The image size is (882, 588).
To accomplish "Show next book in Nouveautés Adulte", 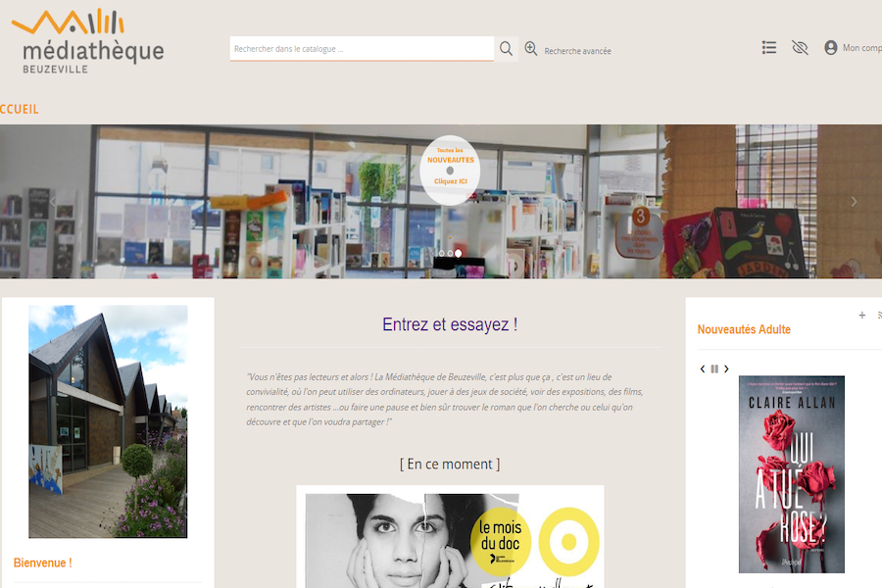I will 726,369.
